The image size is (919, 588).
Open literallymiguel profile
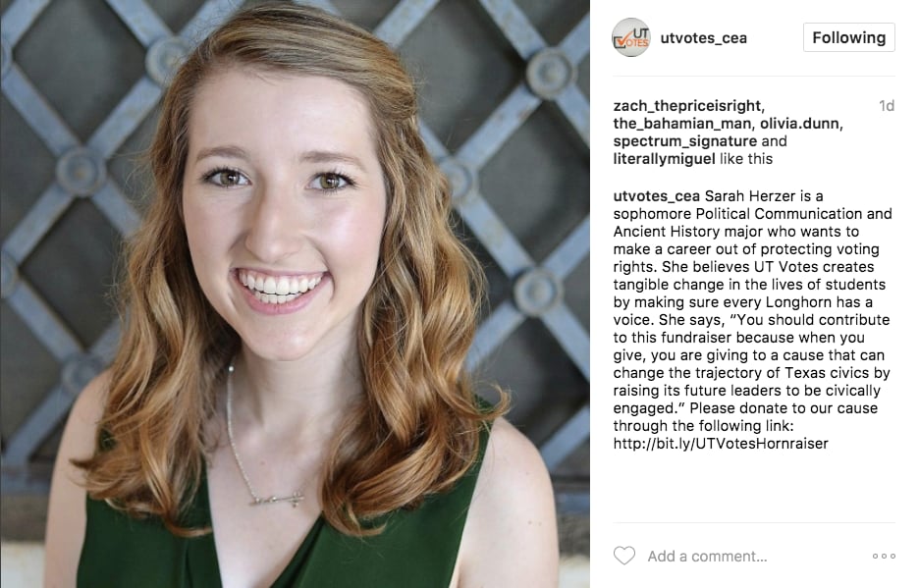(x=664, y=159)
